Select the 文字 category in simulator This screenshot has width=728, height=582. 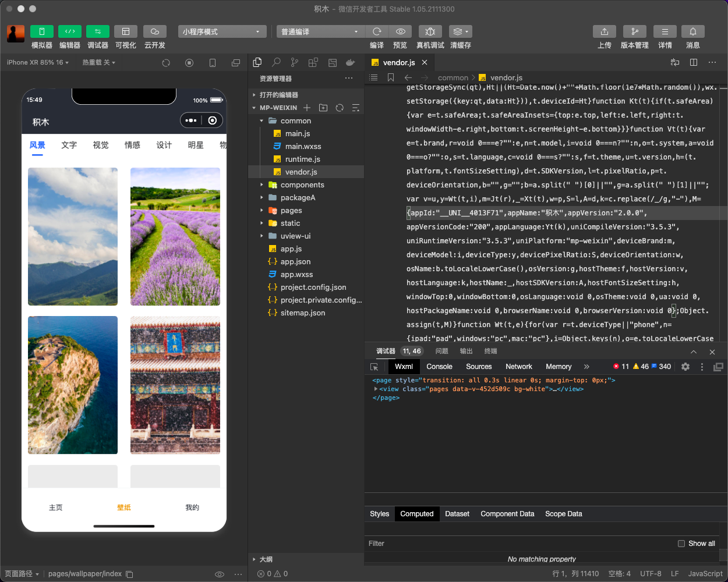[x=69, y=145]
